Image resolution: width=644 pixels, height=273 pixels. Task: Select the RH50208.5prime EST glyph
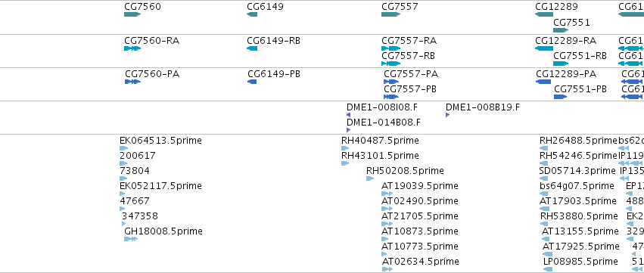370,178
